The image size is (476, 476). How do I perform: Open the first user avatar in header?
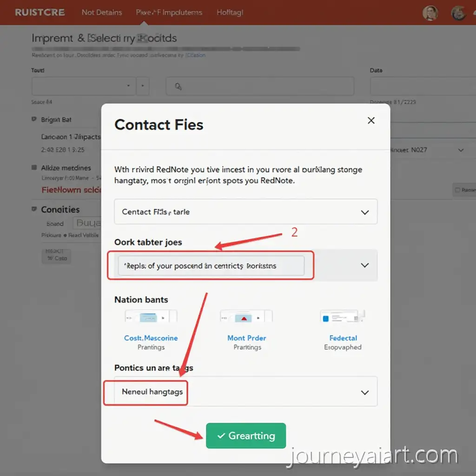pos(430,13)
